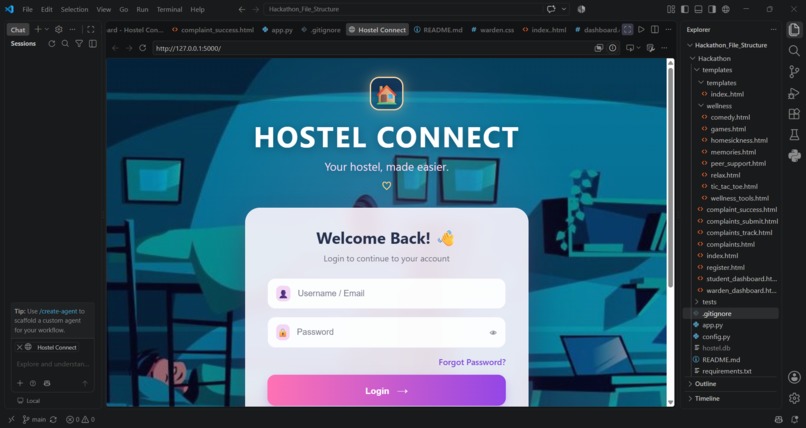
Task: Open the Run menu
Action: [142, 9]
